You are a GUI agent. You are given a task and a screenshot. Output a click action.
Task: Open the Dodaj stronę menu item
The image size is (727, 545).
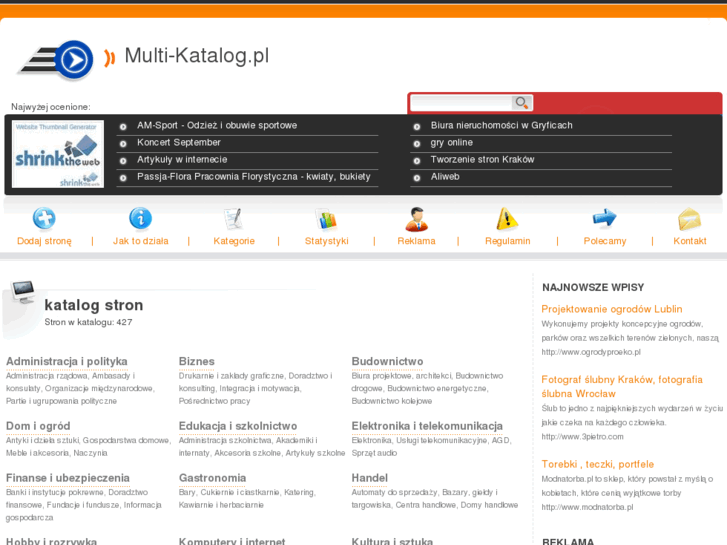(45, 241)
